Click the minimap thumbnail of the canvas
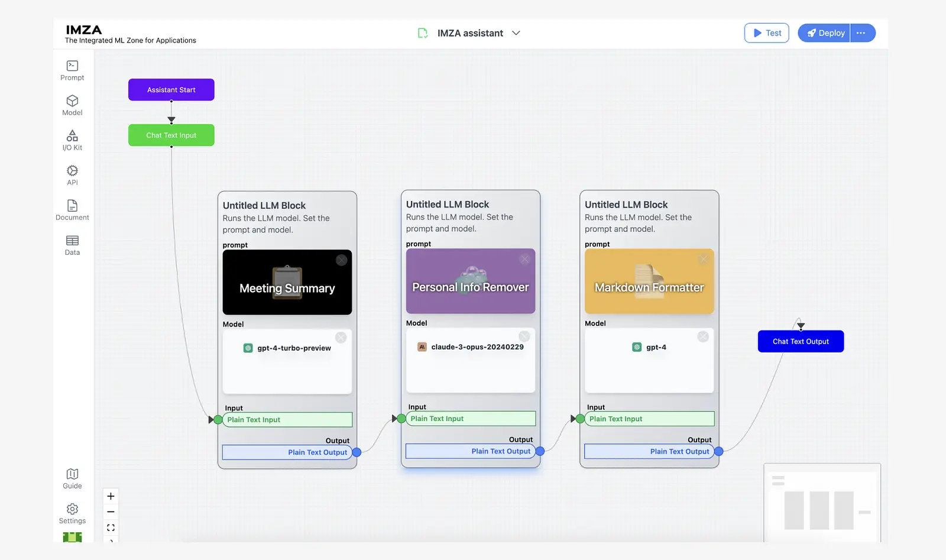Image resolution: width=946 pixels, height=560 pixels. [x=822, y=503]
